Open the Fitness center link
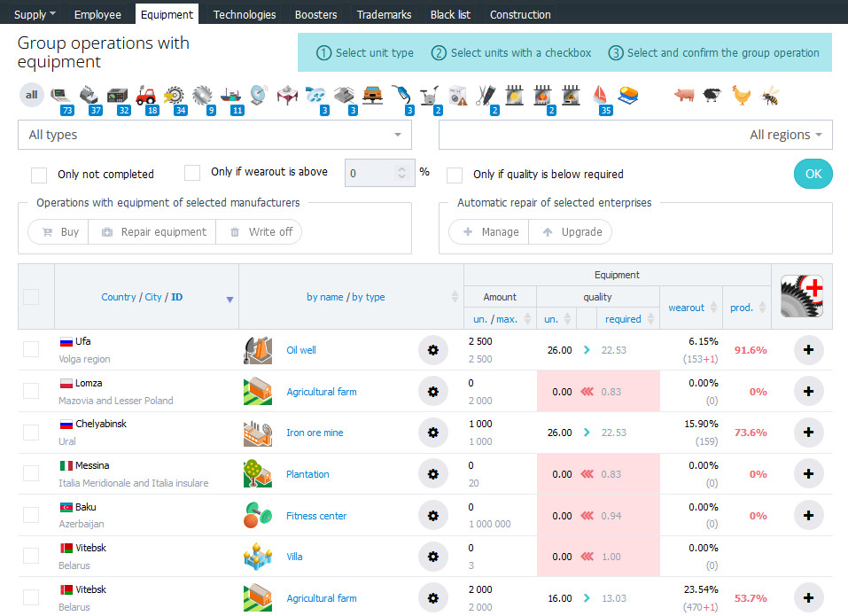The image size is (848, 616). [316, 516]
